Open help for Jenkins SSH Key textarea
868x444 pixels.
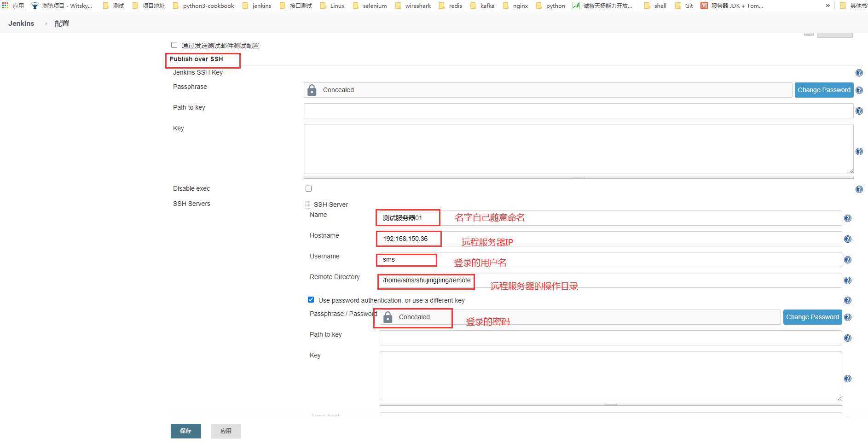[859, 152]
